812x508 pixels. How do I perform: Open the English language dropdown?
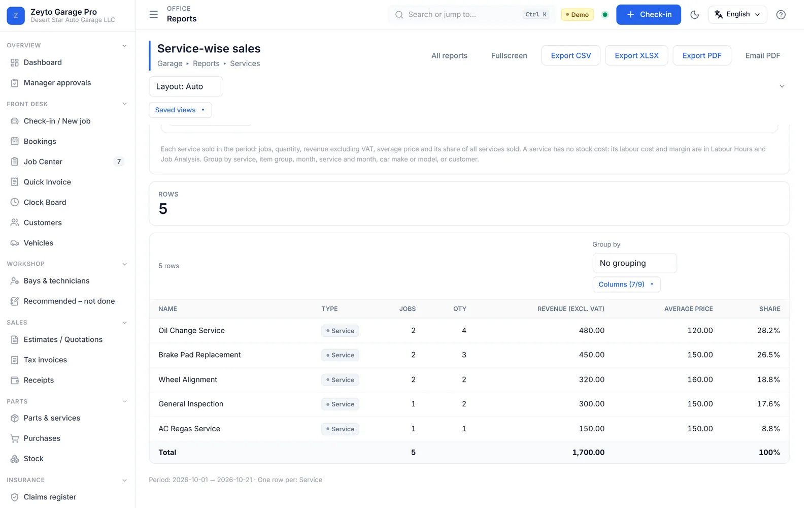737,15
